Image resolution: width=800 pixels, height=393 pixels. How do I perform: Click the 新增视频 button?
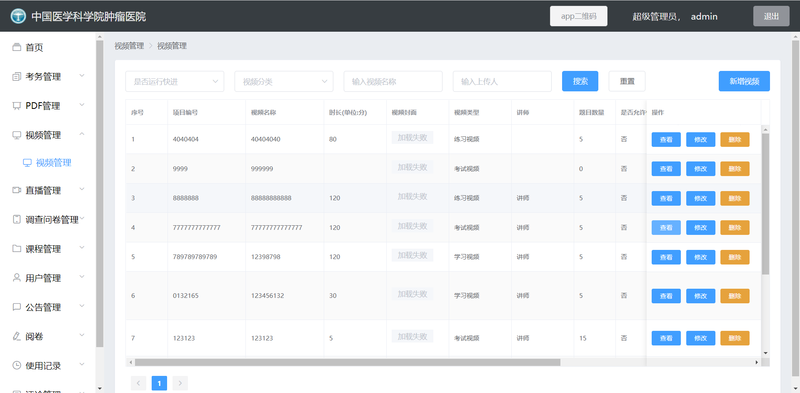(x=744, y=81)
